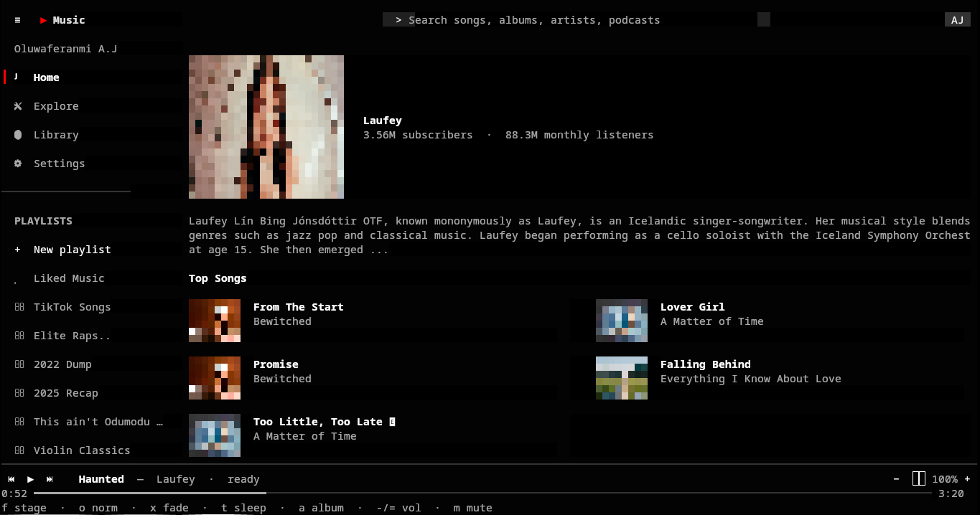Click the Home note icon

[17, 77]
